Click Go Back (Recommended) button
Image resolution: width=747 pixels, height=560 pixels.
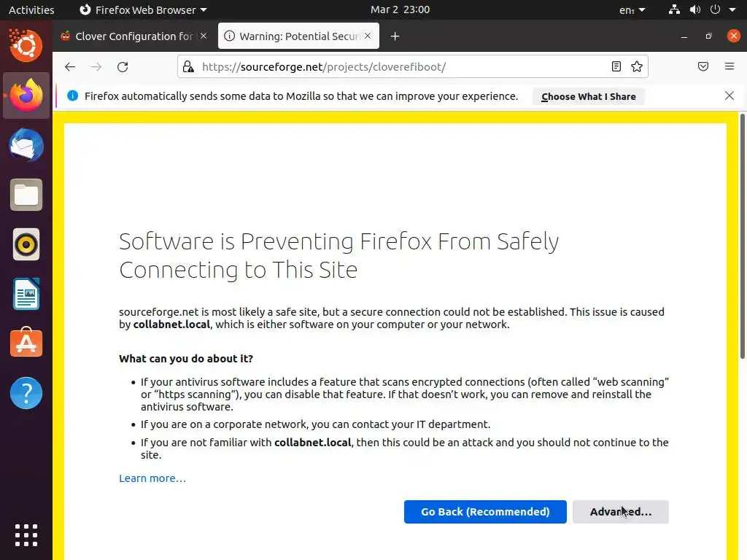(485, 512)
